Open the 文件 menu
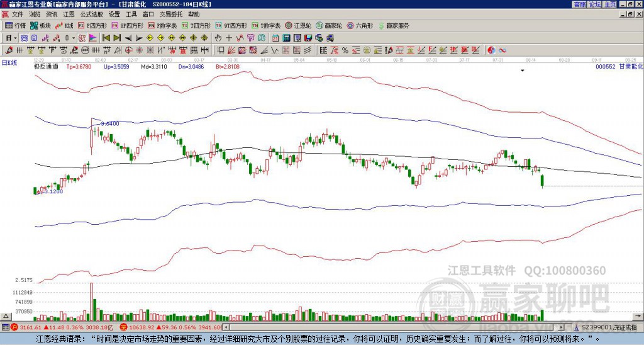 pyautogui.click(x=18, y=14)
